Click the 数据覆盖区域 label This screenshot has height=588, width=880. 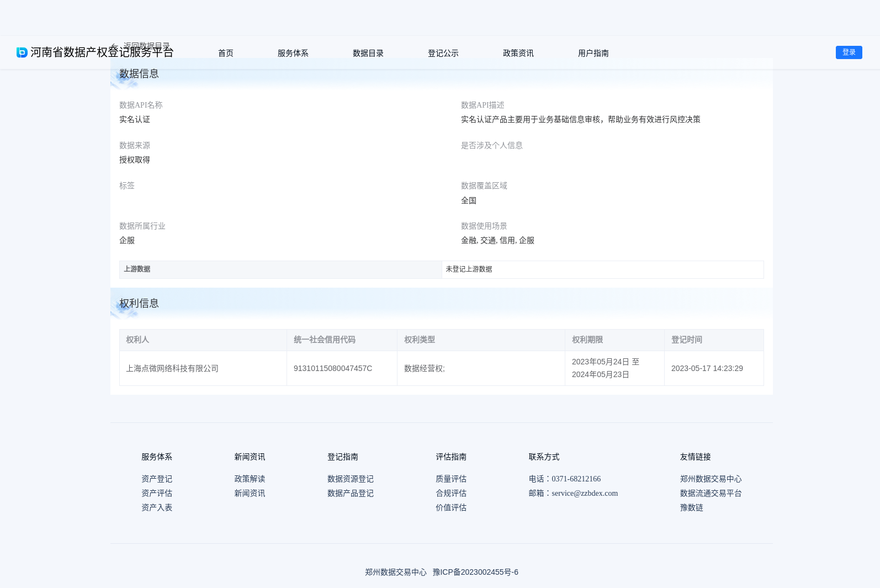click(484, 186)
